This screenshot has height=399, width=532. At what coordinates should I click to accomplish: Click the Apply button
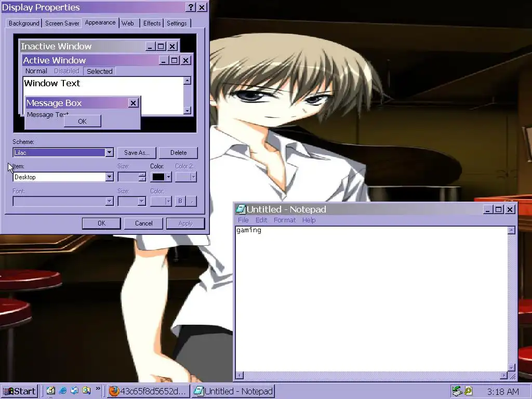(185, 223)
